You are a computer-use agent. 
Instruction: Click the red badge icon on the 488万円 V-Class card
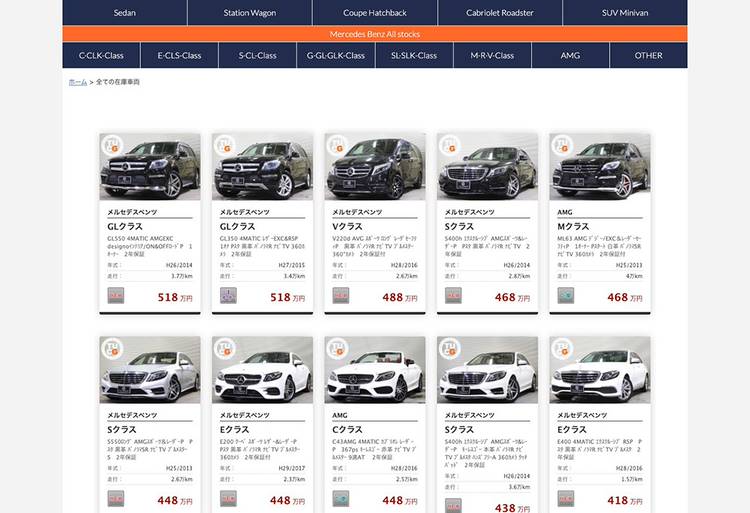click(341, 295)
